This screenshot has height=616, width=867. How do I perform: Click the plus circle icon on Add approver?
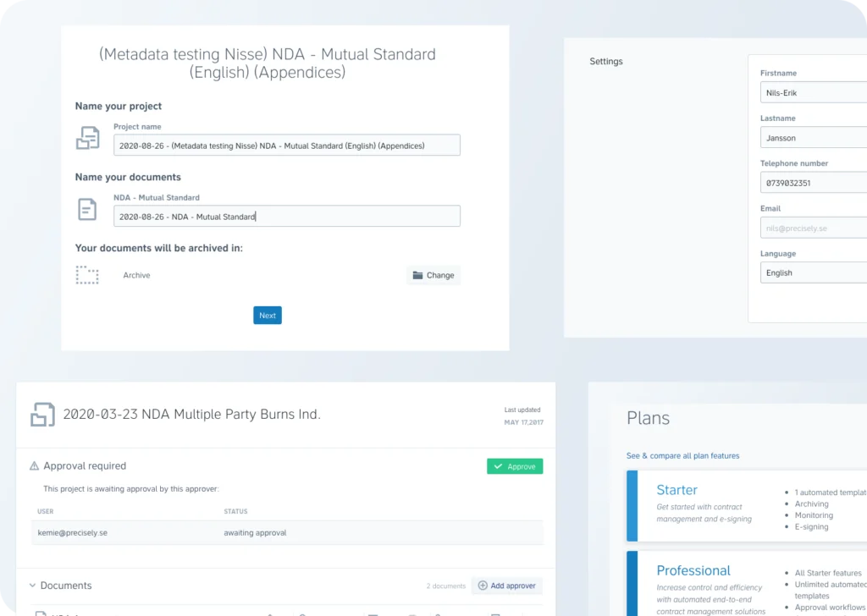[482, 586]
